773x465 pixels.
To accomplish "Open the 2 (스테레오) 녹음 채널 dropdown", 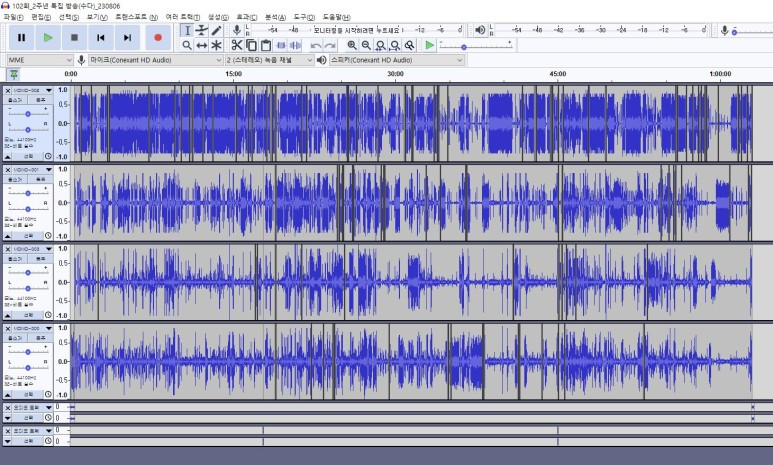I will point(270,60).
